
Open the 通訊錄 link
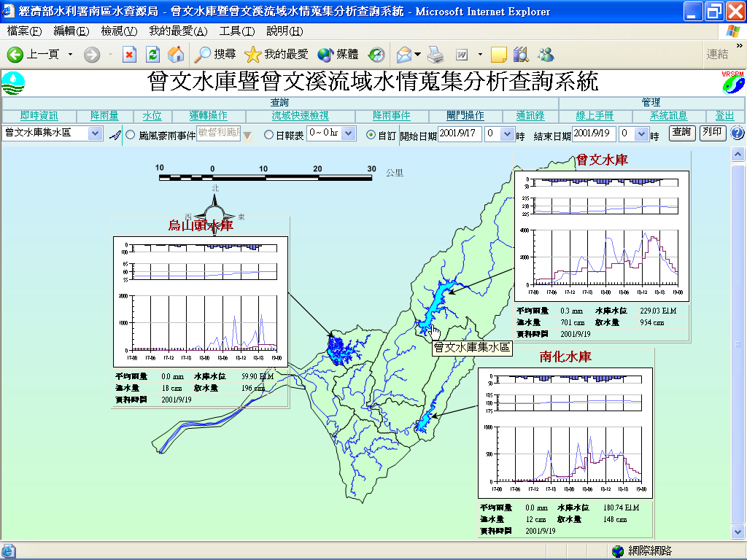[x=530, y=116]
